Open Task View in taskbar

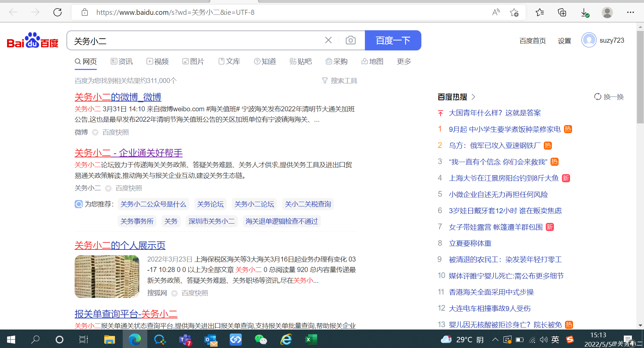point(83,340)
